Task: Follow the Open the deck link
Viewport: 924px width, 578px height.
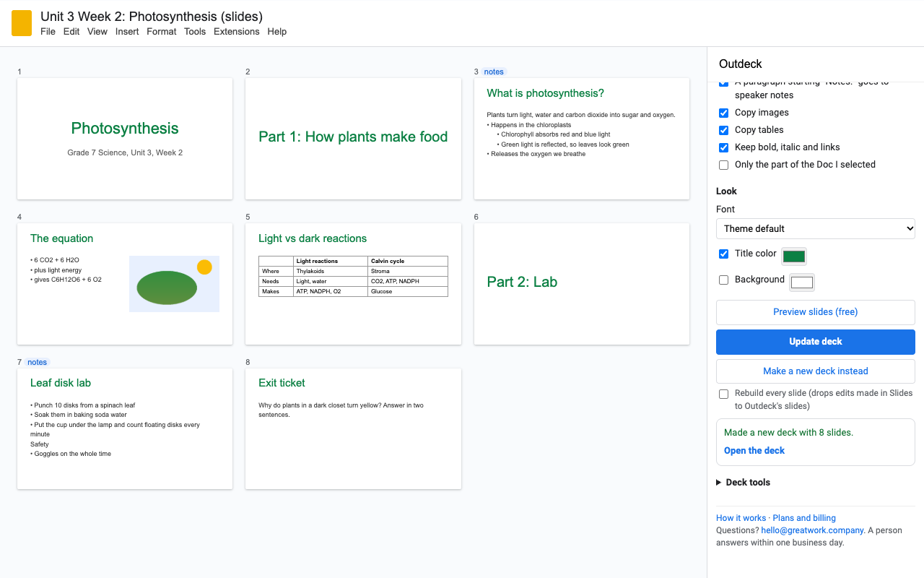Action: tap(754, 450)
